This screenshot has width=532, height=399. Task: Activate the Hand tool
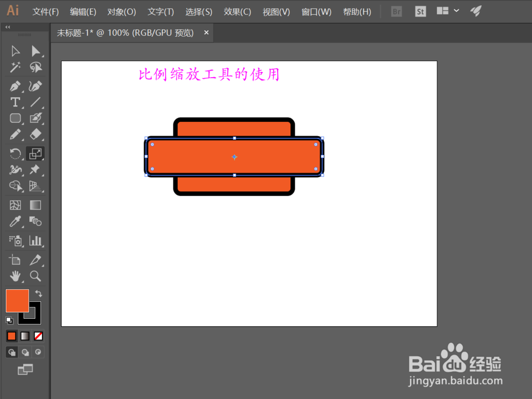[x=15, y=276]
